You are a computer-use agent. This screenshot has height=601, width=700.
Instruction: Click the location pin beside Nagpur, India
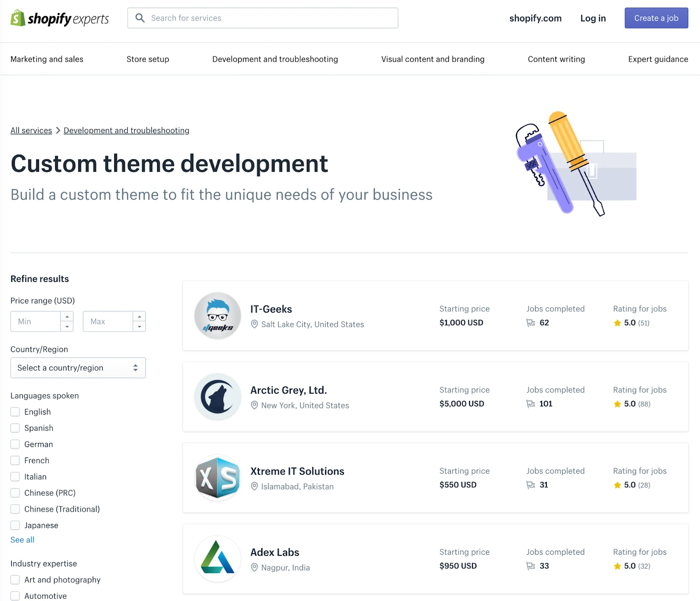tap(254, 567)
